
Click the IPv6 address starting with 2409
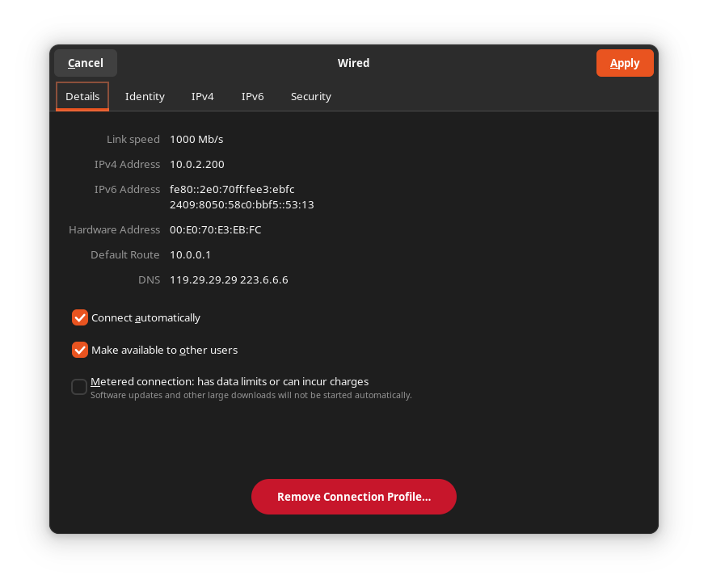coord(242,204)
